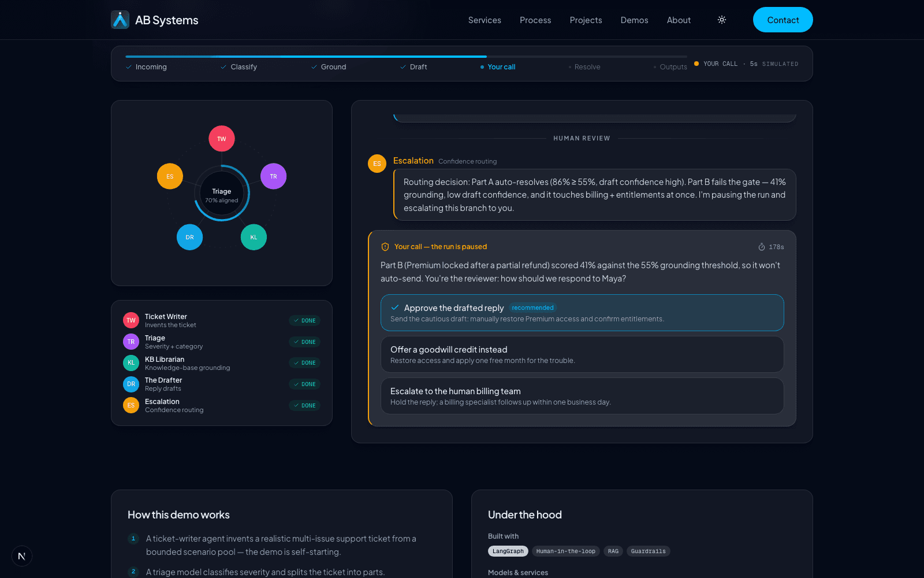Click the stopwatch icon beside 178s
This screenshot has width=924, height=578.
[x=762, y=247]
